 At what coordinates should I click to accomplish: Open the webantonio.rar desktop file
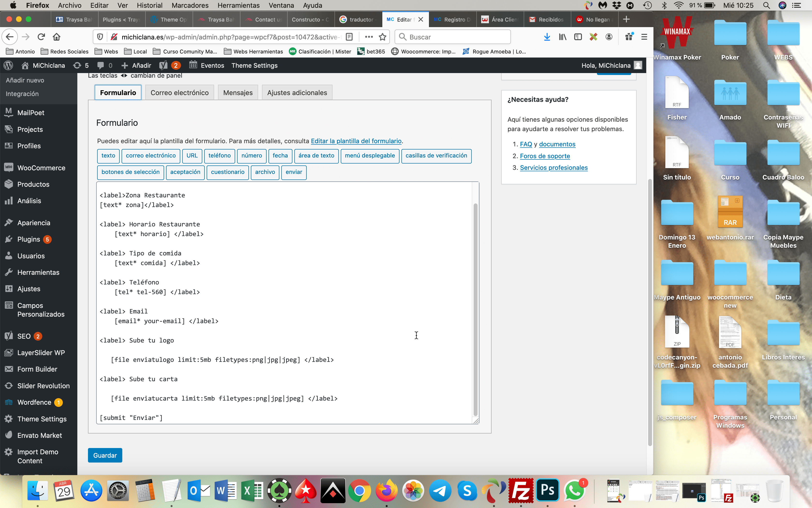pyautogui.click(x=730, y=218)
